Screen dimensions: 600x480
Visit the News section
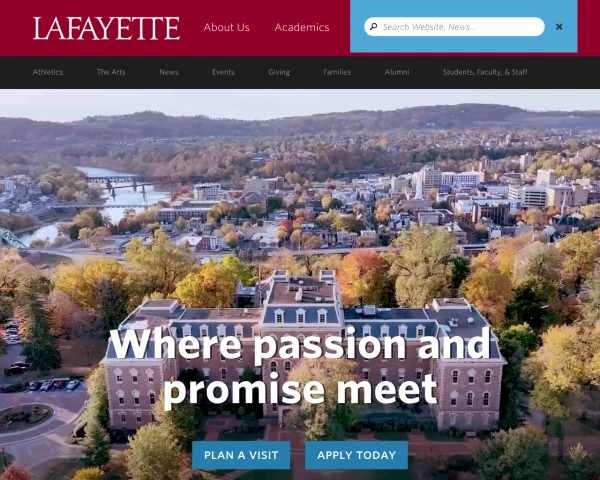click(169, 72)
